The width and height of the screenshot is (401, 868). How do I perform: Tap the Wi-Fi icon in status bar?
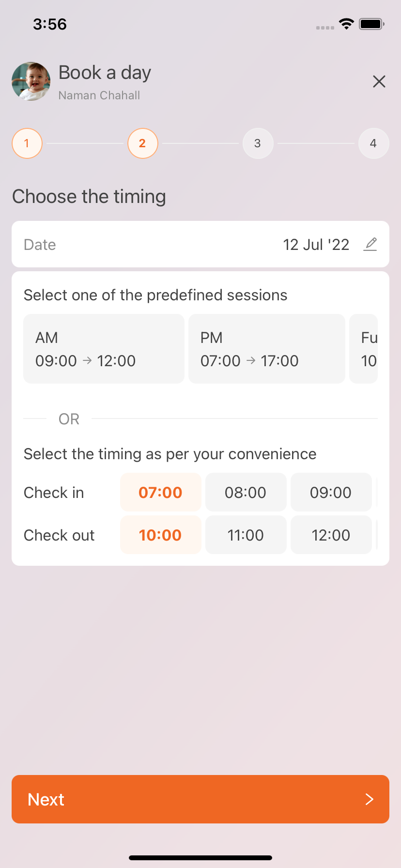point(346,24)
